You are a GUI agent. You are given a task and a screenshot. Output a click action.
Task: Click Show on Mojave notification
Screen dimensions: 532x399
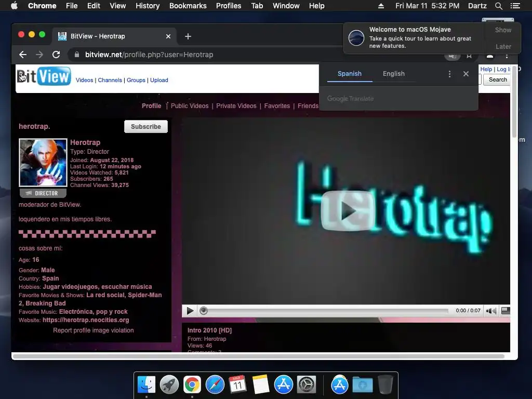[503, 30]
